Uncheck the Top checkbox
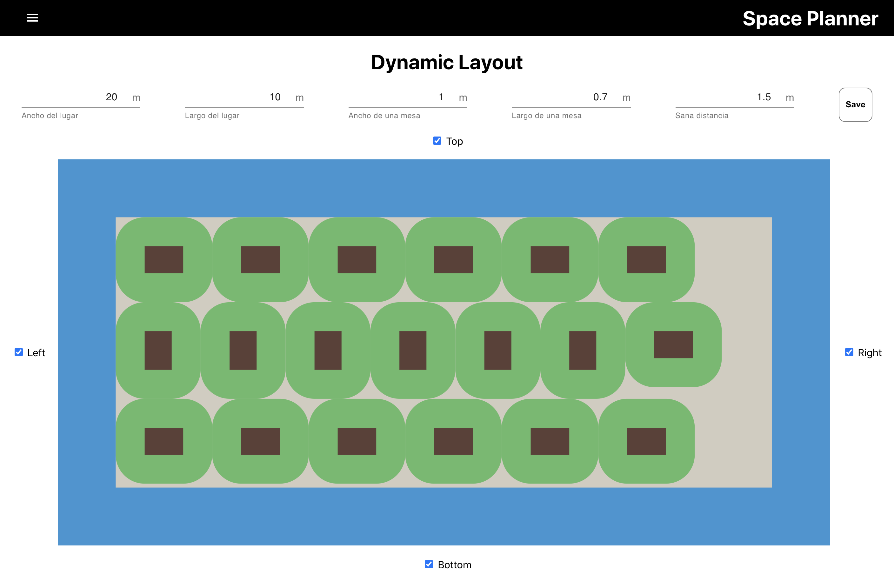Image resolution: width=894 pixels, height=588 pixels. click(x=437, y=141)
